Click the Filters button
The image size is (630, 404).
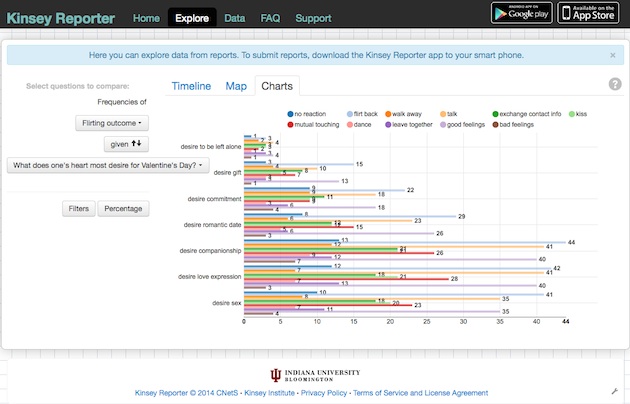(x=77, y=208)
